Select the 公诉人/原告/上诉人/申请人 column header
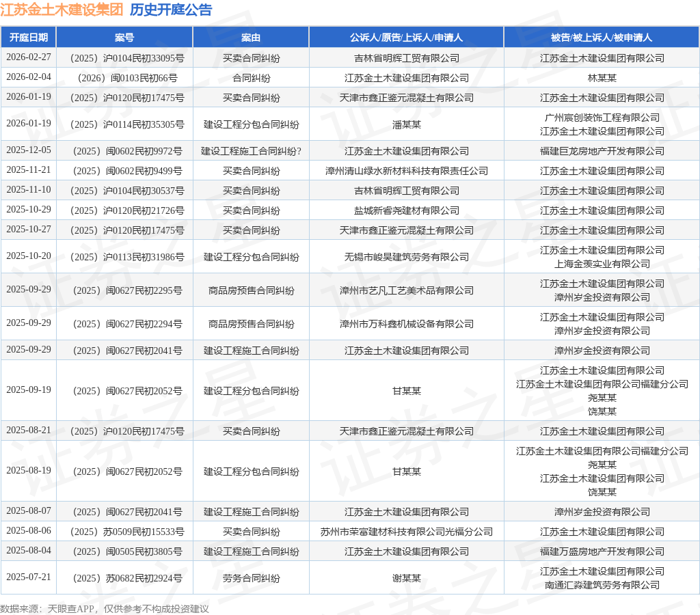700x615 pixels. click(x=406, y=38)
